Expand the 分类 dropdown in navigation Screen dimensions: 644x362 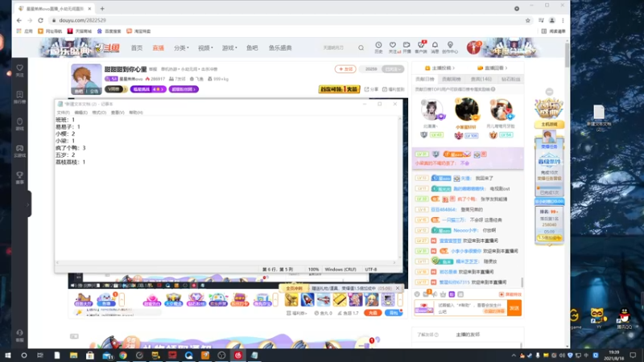point(181,48)
